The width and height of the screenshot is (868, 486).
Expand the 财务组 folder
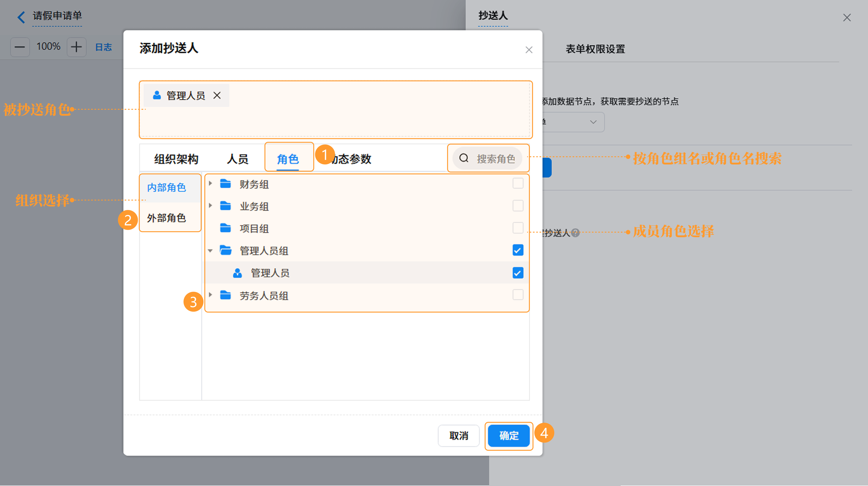pos(210,183)
